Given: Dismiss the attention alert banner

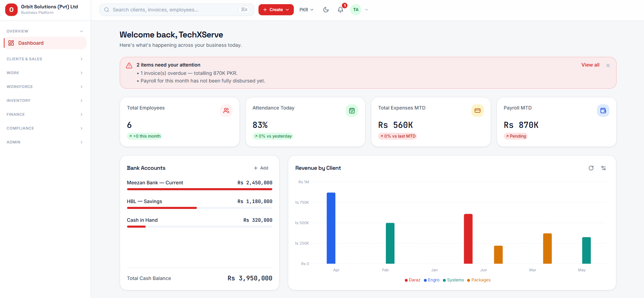Looking at the screenshot, I should (608, 65).
